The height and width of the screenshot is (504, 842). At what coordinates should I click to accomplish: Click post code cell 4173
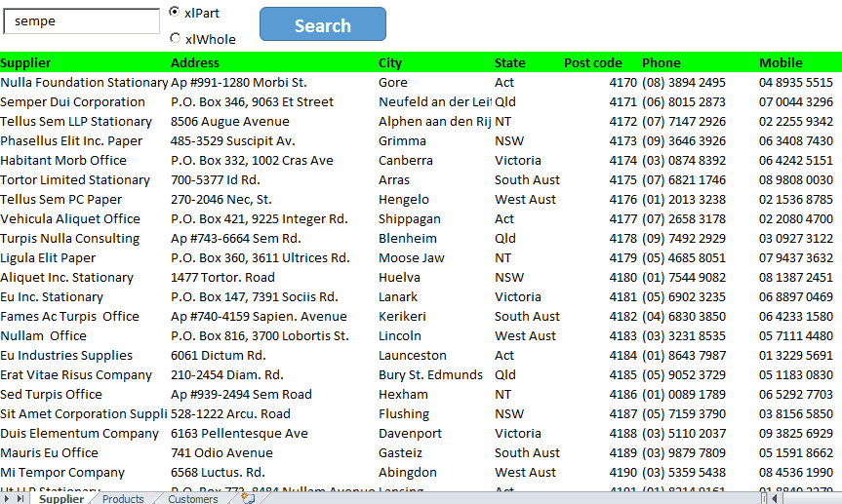(x=622, y=140)
